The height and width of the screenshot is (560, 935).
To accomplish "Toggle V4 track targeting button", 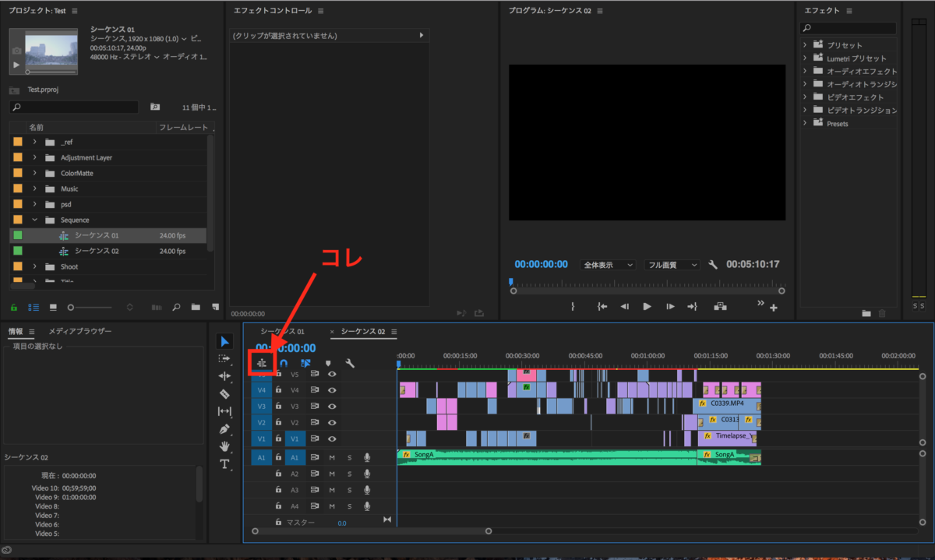I will pos(295,389).
